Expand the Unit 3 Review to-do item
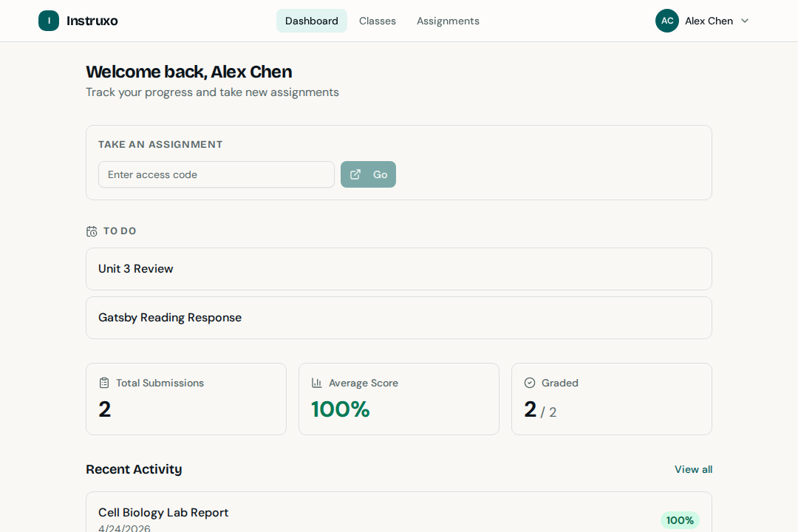Image resolution: width=798 pixels, height=532 pixels. 399,269
